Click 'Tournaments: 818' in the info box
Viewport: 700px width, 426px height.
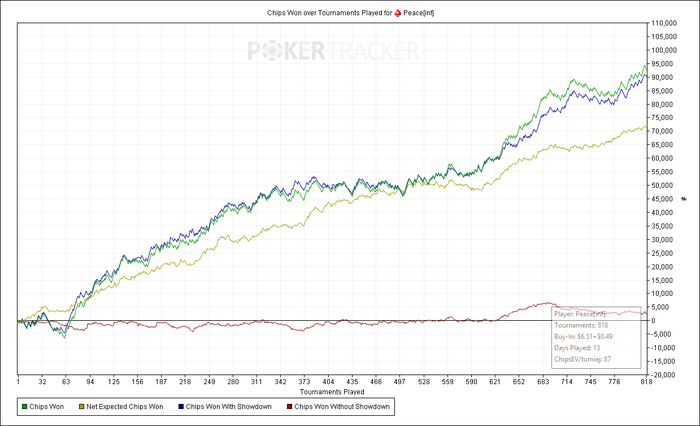(581, 326)
